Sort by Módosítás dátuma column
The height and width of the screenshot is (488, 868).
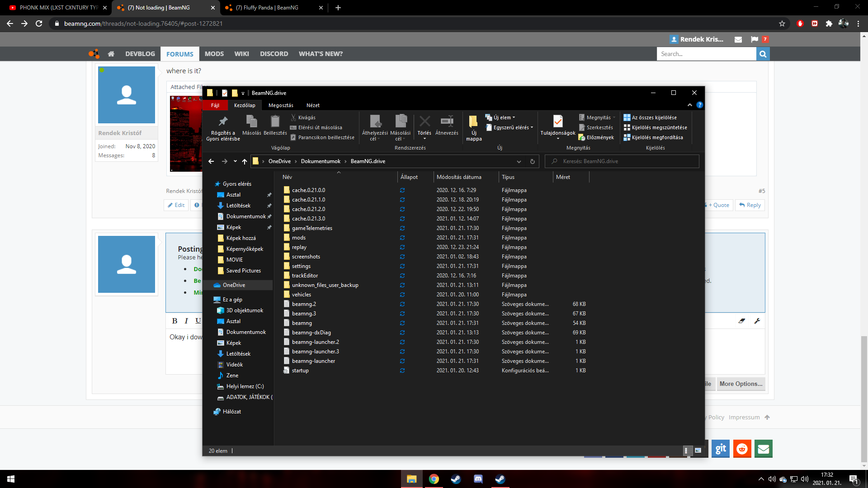coord(459,177)
